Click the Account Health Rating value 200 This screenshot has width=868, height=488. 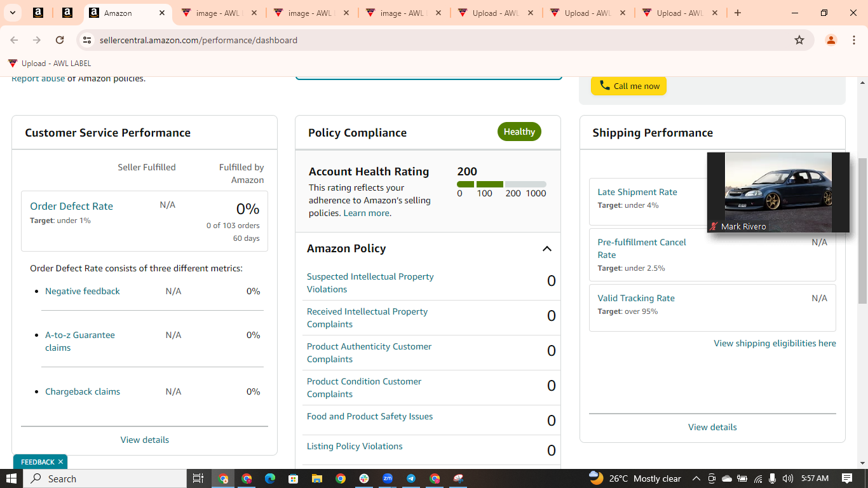coord(467,172)
